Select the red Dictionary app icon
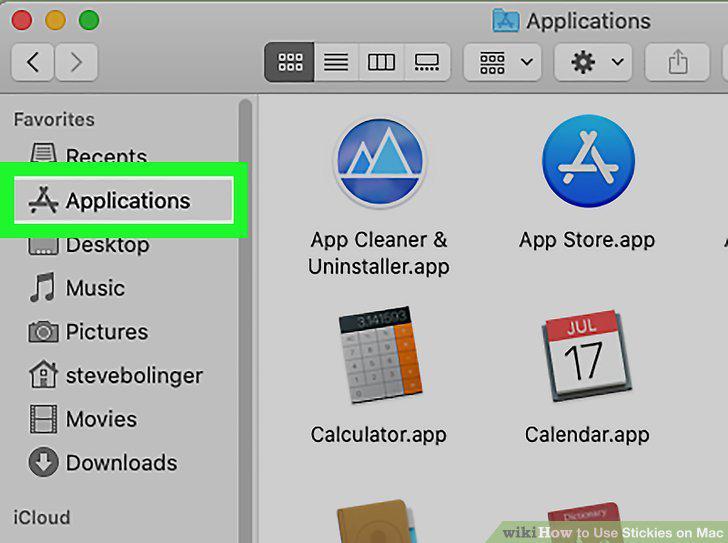Image resolution: width=728 pixels, height=543 pixels. (x=586, y=523)
